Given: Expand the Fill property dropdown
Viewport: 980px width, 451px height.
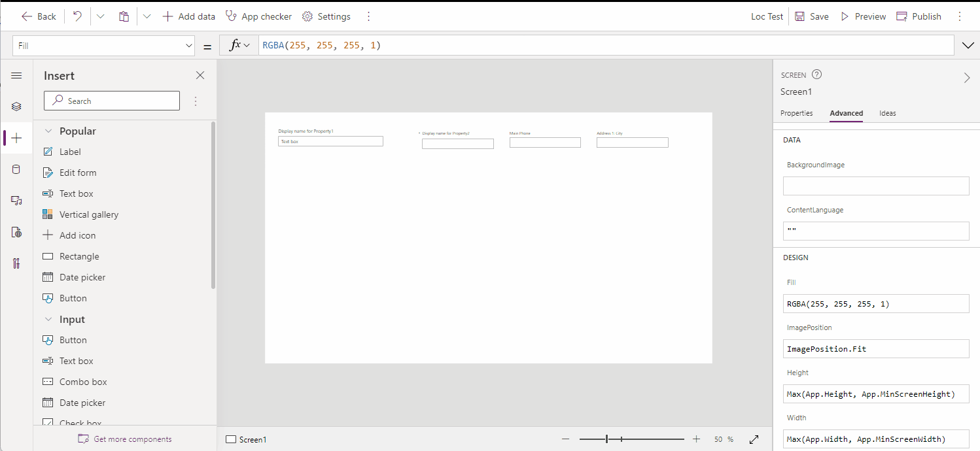Looking at the screenshot, I should click(x=188, y=46).
